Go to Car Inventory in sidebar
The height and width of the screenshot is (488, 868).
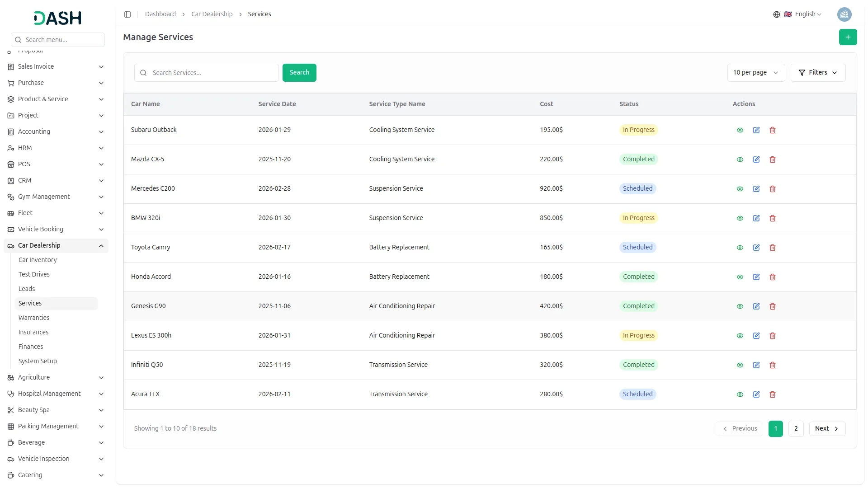coord(38,260)
